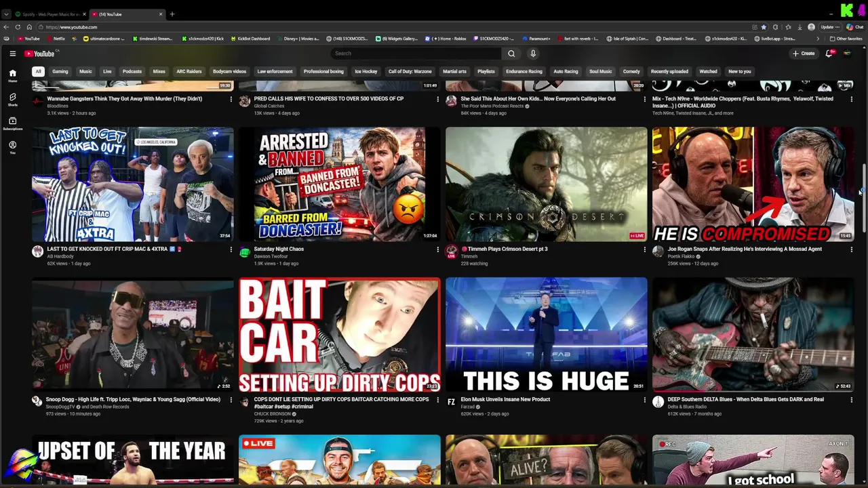868x488 pixels.
Task: Open the account avatar menu in YouTube
Action: 847,54
